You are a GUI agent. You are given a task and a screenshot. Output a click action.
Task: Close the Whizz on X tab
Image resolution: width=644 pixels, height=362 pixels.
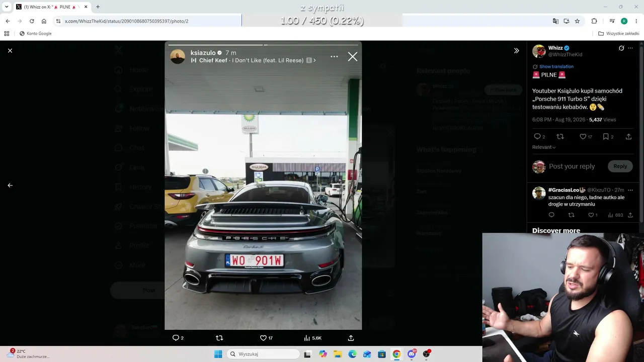point(86,7)
